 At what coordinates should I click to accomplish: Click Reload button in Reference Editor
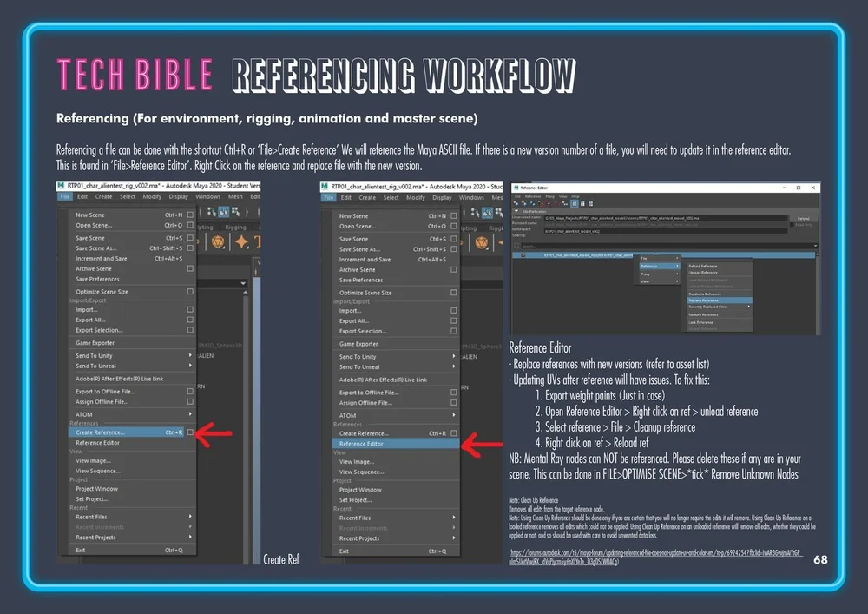point(803,219)
